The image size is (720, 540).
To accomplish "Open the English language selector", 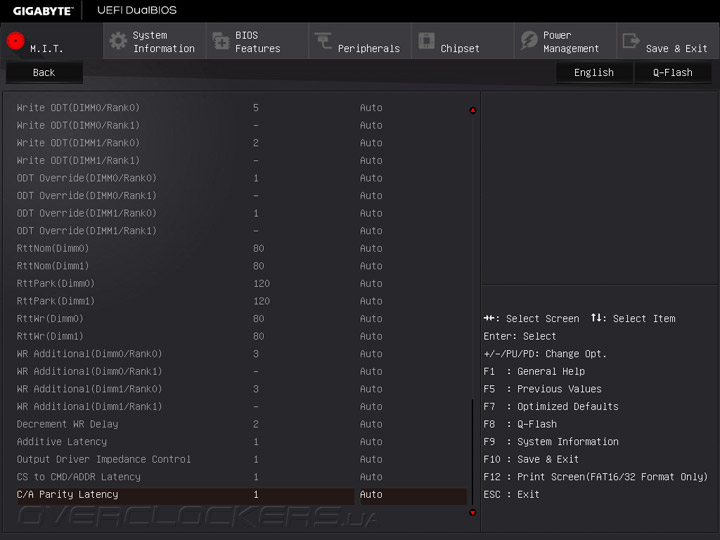I will (x=594, y=72).
